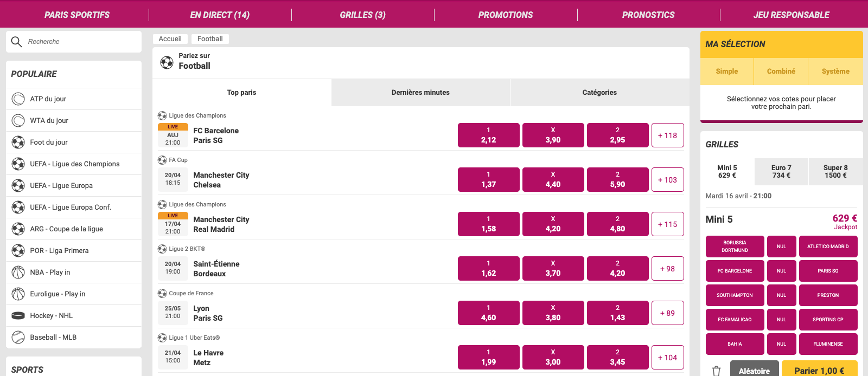The height and width of the screenshot is (376, 868).
Task: Click the Football header soccer ball icon
Action: 167,62
